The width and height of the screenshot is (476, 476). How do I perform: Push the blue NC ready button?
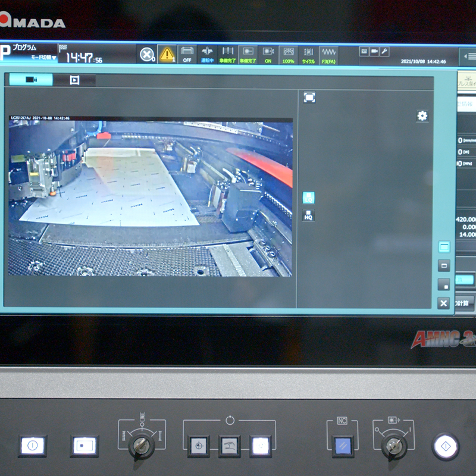(343, 446)
